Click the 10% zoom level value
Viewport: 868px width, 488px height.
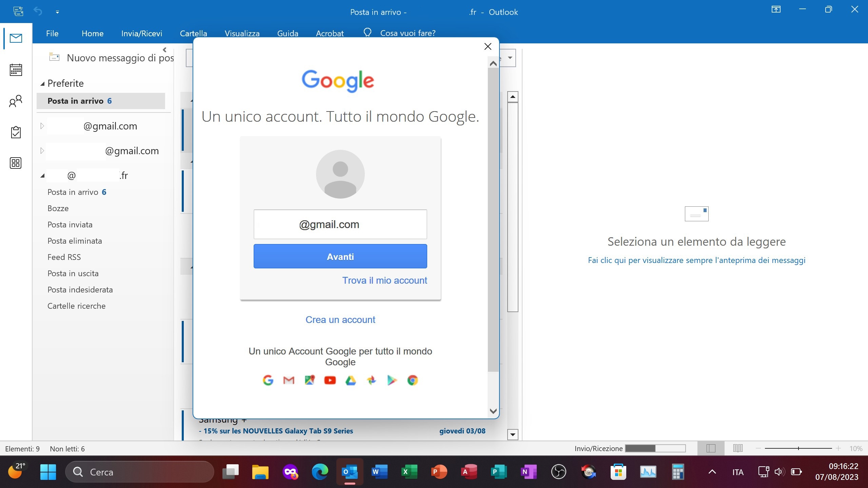(856, 448)
